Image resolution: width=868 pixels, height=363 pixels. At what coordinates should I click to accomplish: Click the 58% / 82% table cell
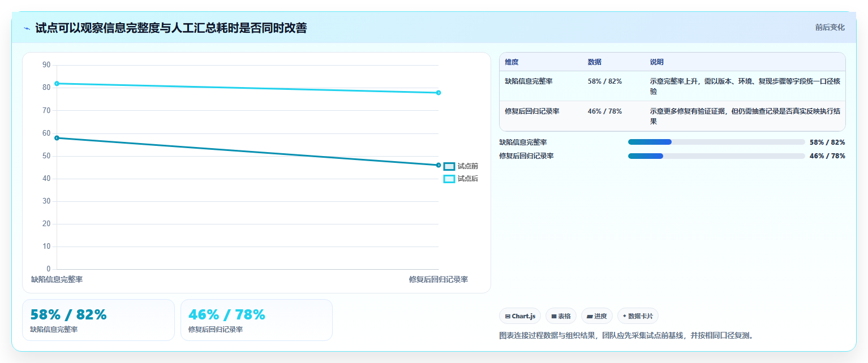click(x=605, y=81)
